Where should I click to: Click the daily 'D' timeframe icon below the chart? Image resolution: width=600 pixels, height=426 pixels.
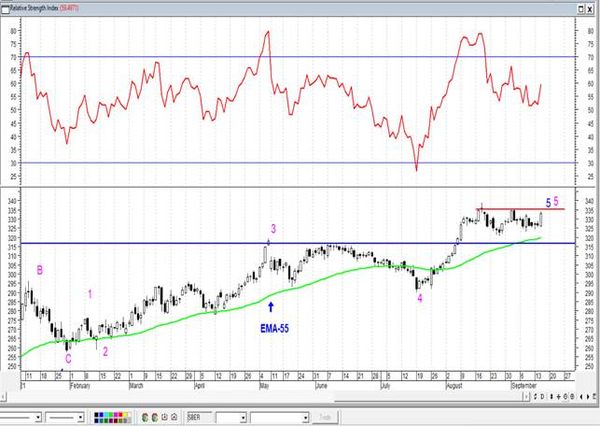(x=542, y=397)
